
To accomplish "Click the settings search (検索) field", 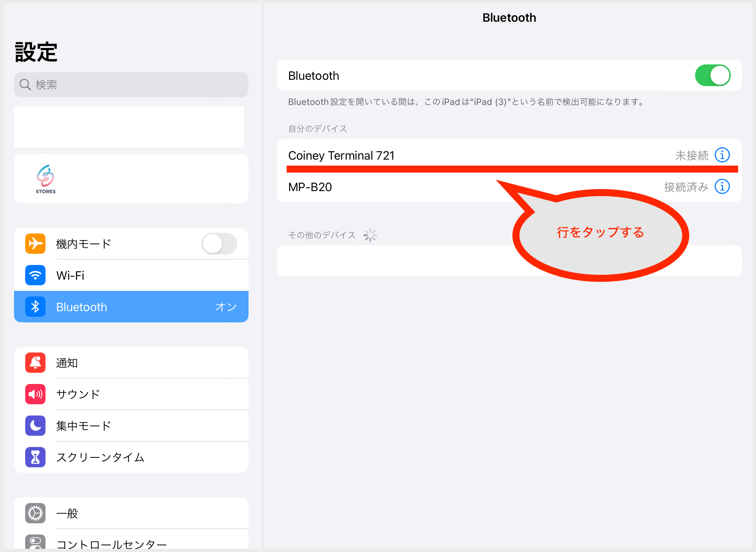I will point(131,85).
